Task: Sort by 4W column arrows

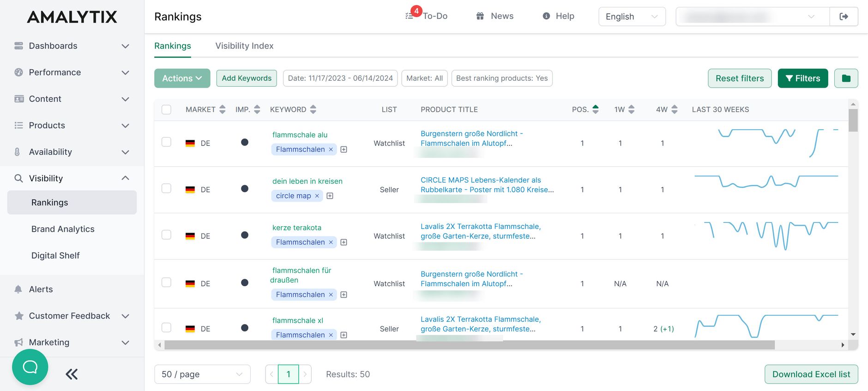Action: (x=675, y=109)
